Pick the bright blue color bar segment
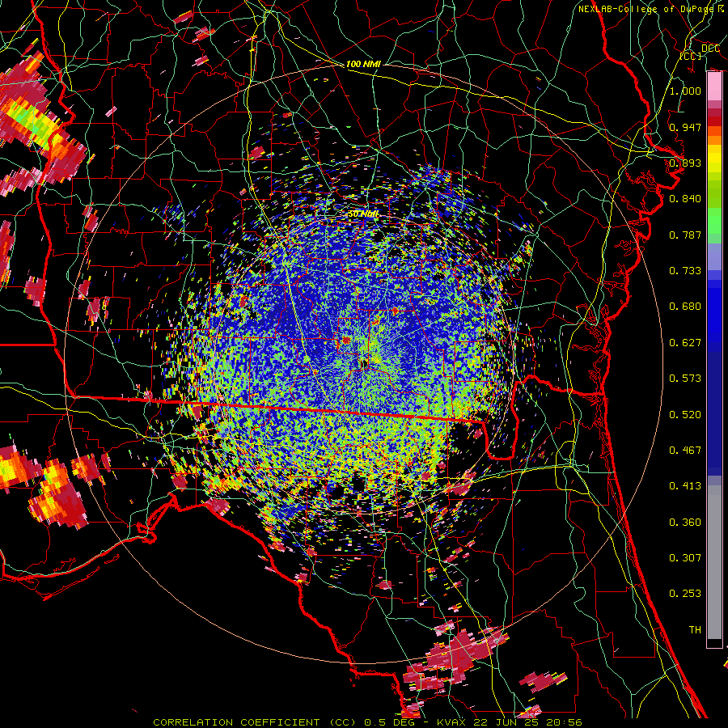 pyautogui.click(x=714, y=311)
